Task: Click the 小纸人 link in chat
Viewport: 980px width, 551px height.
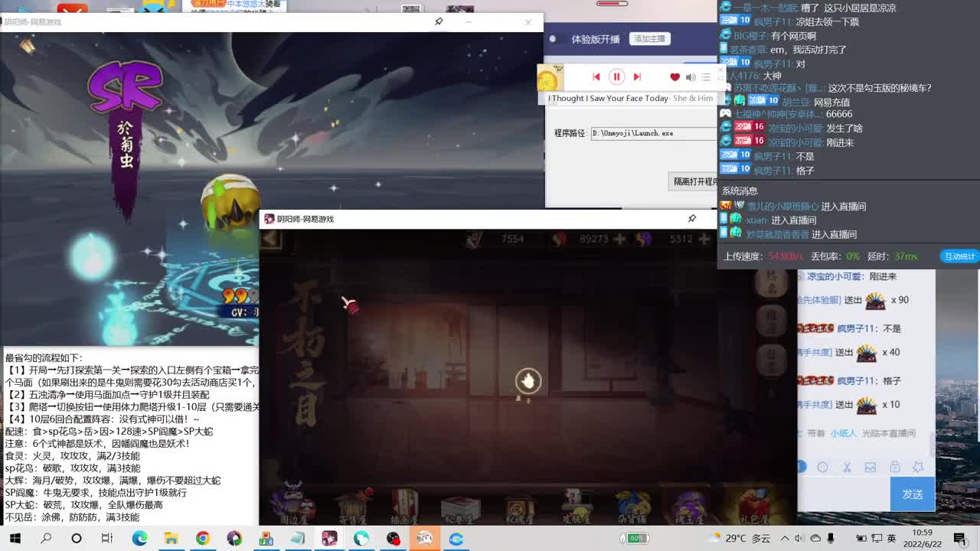Action: (843, 433)
